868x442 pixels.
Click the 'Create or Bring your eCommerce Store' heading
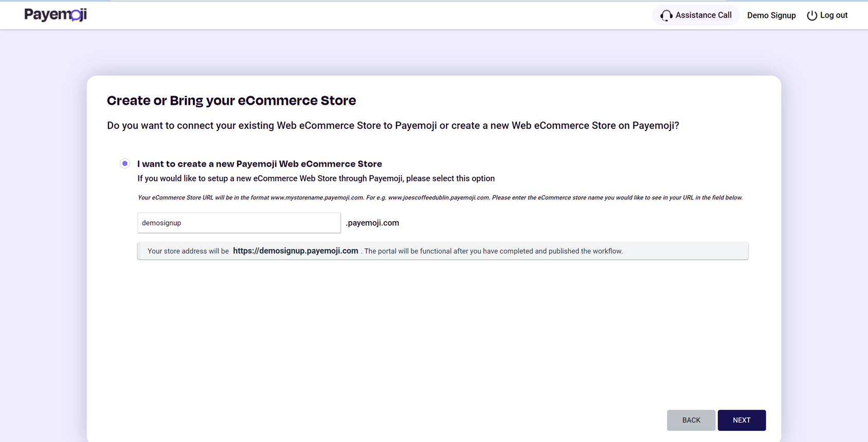coord(231,100)
